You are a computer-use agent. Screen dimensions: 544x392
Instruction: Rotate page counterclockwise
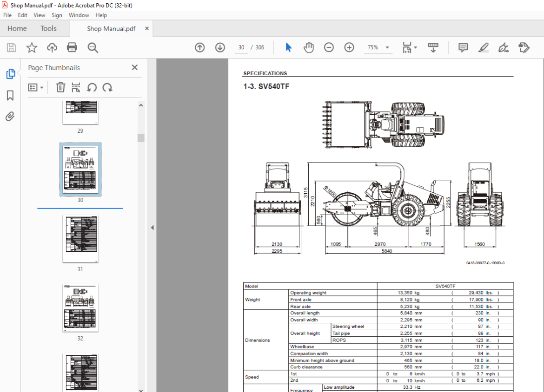click(92, 87)
